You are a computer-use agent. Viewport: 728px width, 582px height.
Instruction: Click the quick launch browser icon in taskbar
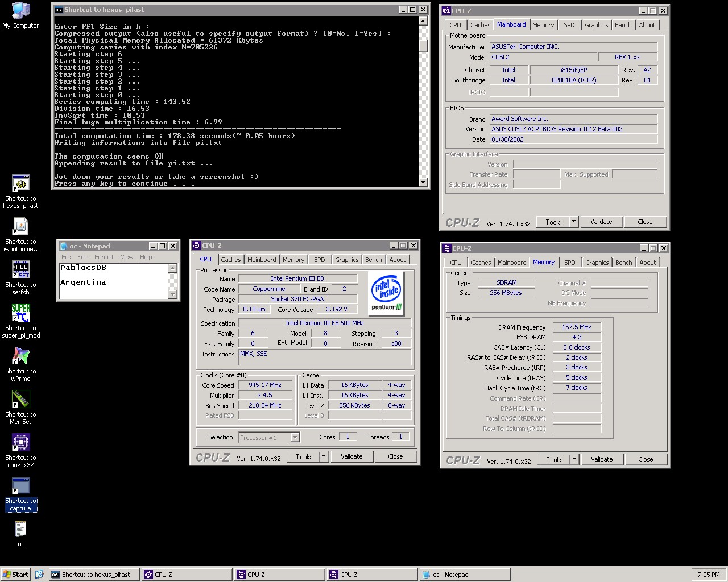coord(39,575)
